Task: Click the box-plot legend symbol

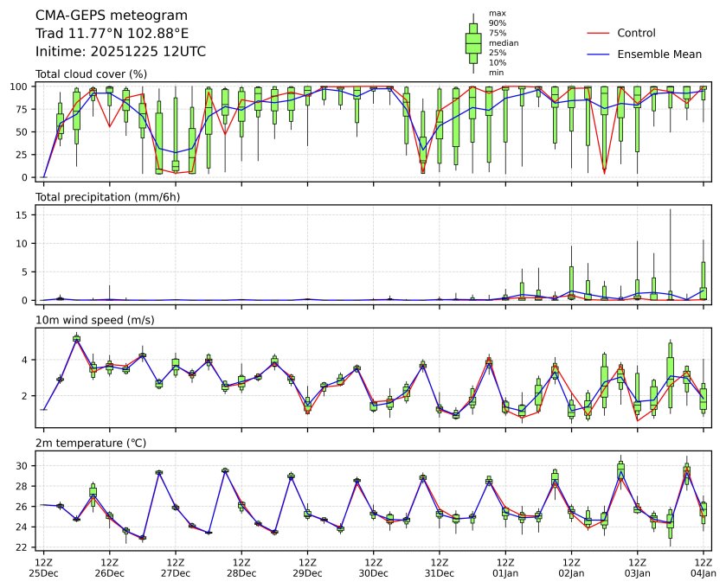Action: click(473, 42)
